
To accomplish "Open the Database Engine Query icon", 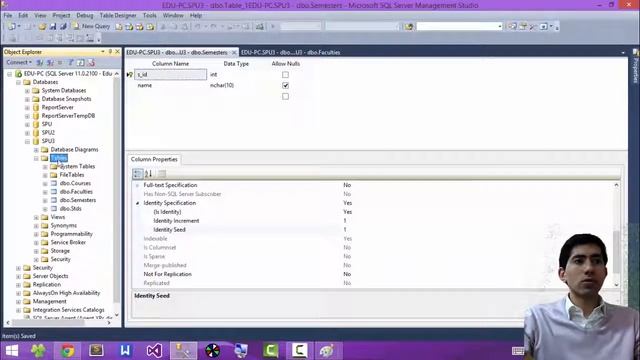I will (x=119, y=27).
